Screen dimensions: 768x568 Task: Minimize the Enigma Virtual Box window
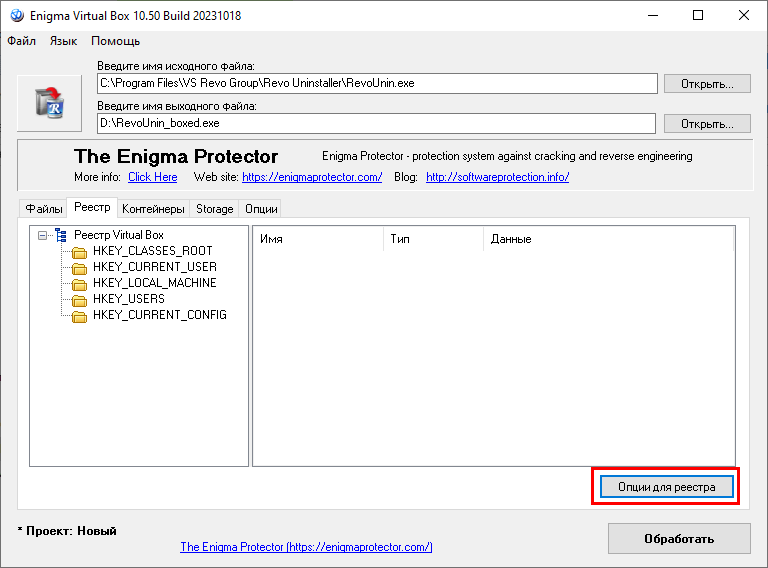pyautogui.click(x=653, y=16)
